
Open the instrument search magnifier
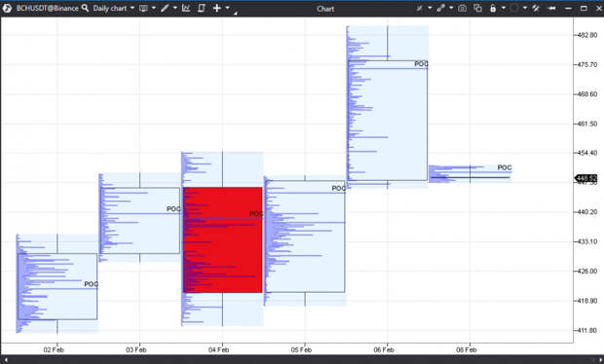[x=85, y=8]
